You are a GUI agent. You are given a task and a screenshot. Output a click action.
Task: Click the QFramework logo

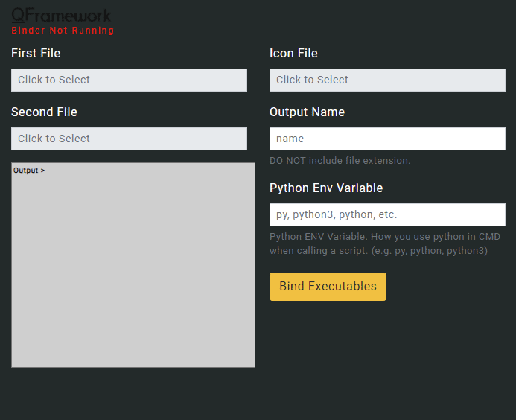pos(61,15)
